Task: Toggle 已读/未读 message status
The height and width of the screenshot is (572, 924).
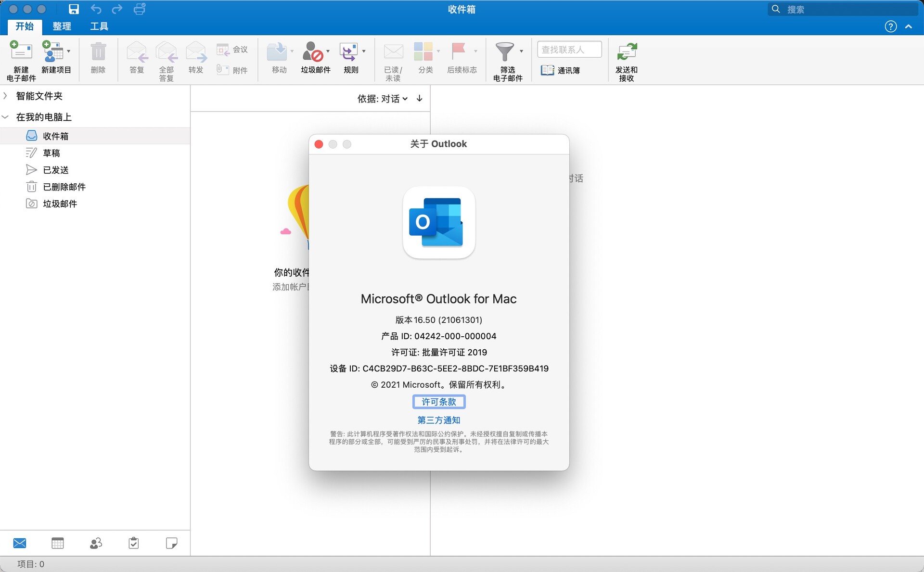Action: pos(393,51)
